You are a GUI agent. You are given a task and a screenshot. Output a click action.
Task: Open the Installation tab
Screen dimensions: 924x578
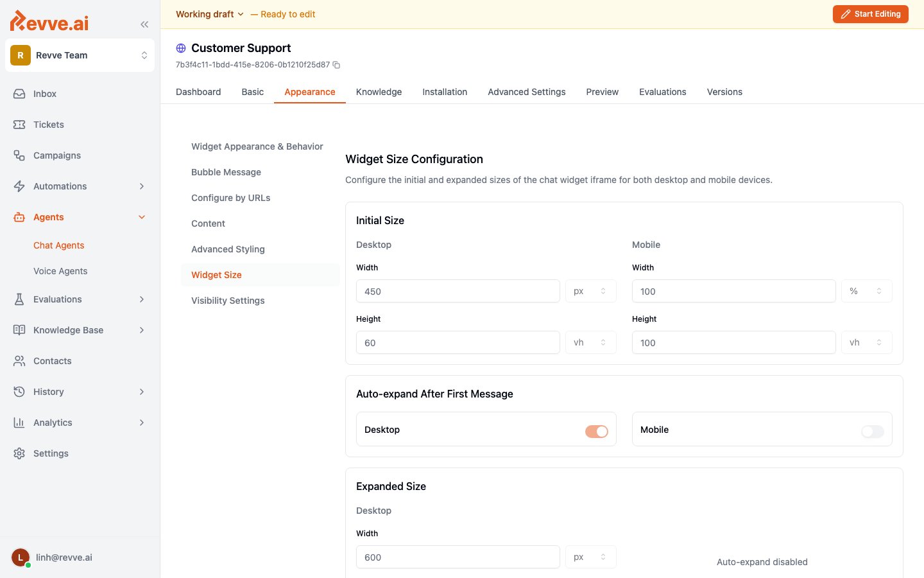pos(445,92)
